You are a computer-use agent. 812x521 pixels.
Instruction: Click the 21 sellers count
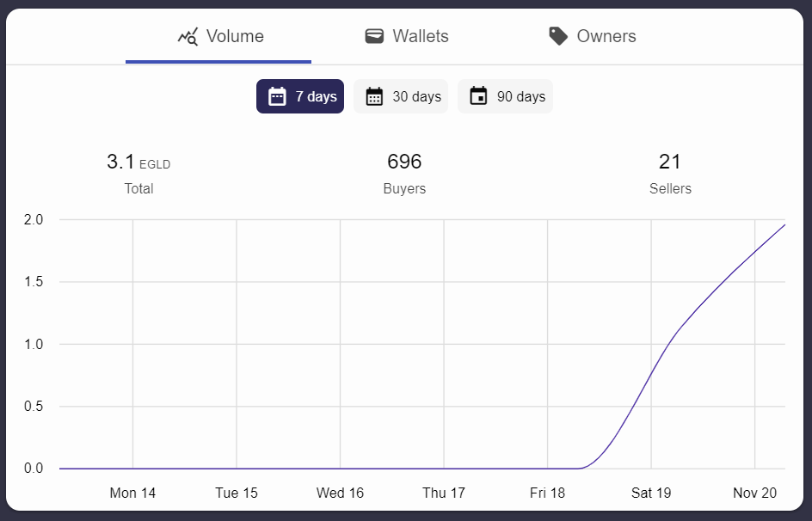tap(669, 162)
